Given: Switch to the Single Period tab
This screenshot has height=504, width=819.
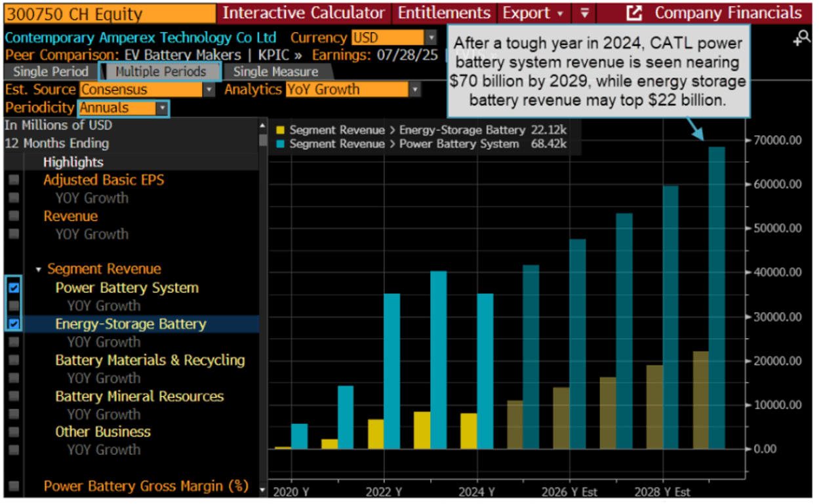Looking at the screenshot, I should [x=50, y=71].
